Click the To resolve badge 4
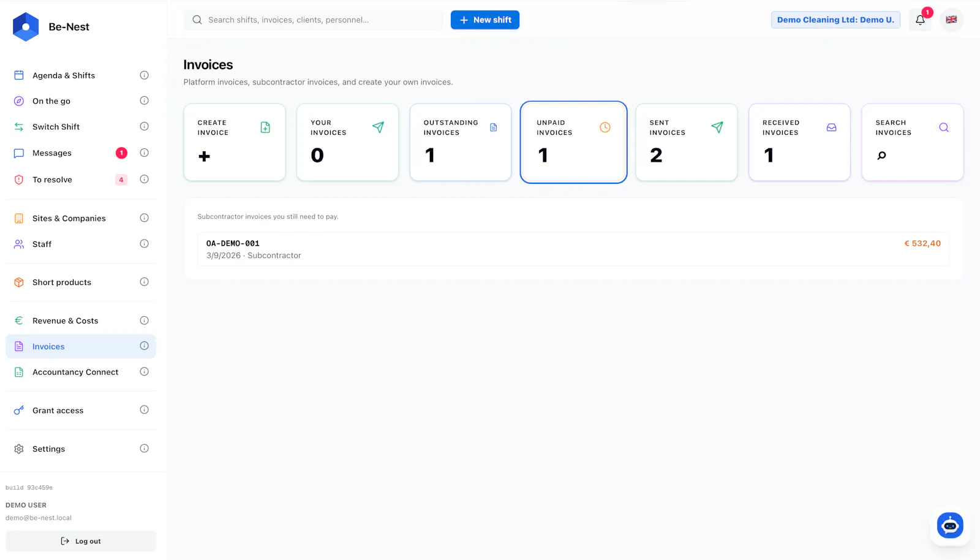 (121, 180)
